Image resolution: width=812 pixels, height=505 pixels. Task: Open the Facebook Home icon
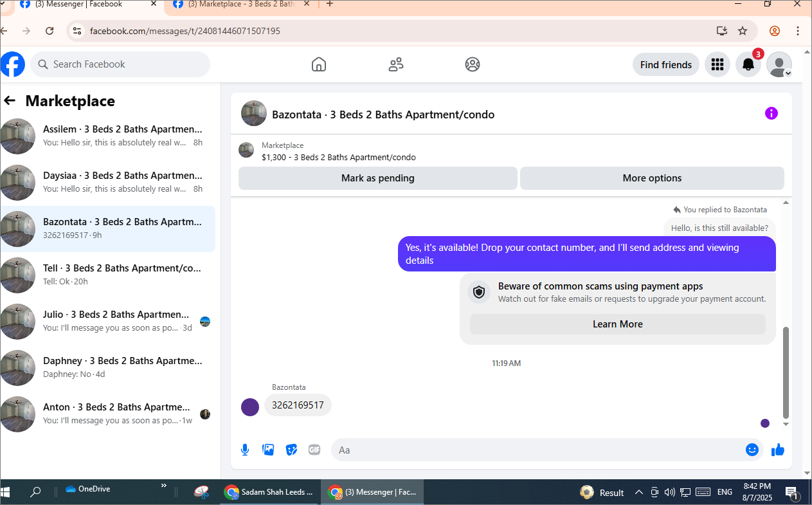[x=319, y=64]
